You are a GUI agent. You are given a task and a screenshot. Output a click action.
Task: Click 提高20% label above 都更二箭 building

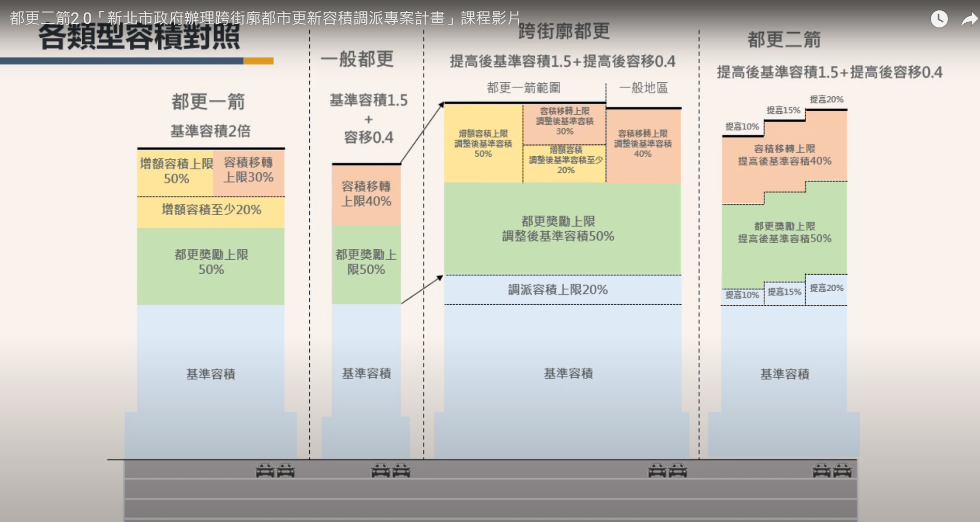click(x=826, y=99)
